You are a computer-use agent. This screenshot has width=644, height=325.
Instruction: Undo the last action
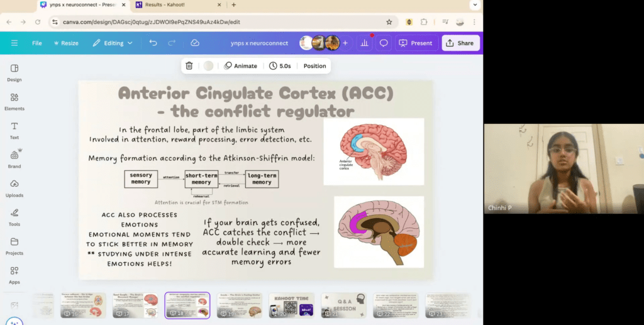tap(153, 43)
